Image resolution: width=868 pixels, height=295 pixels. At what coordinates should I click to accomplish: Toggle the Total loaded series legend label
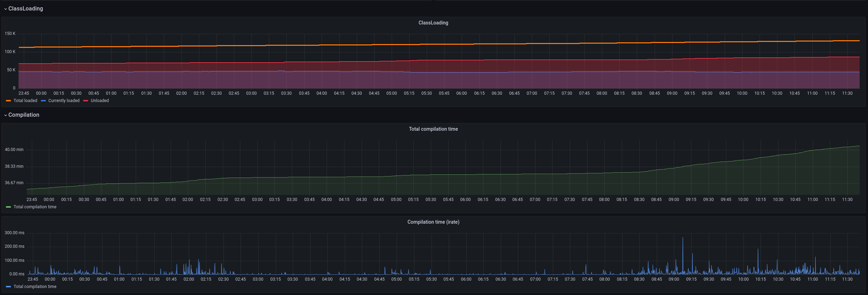26,101
